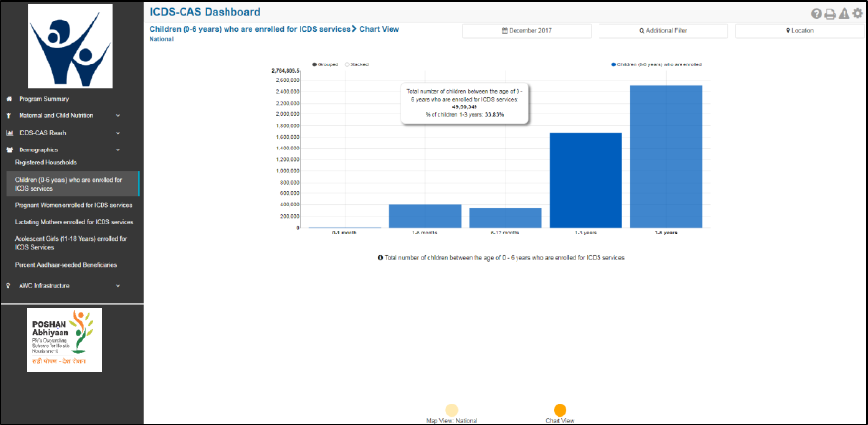Open Adolescent Girls (11-18 Years) enrolled page
The width and height of the screenshot is (868, 425).
(71, 243)
